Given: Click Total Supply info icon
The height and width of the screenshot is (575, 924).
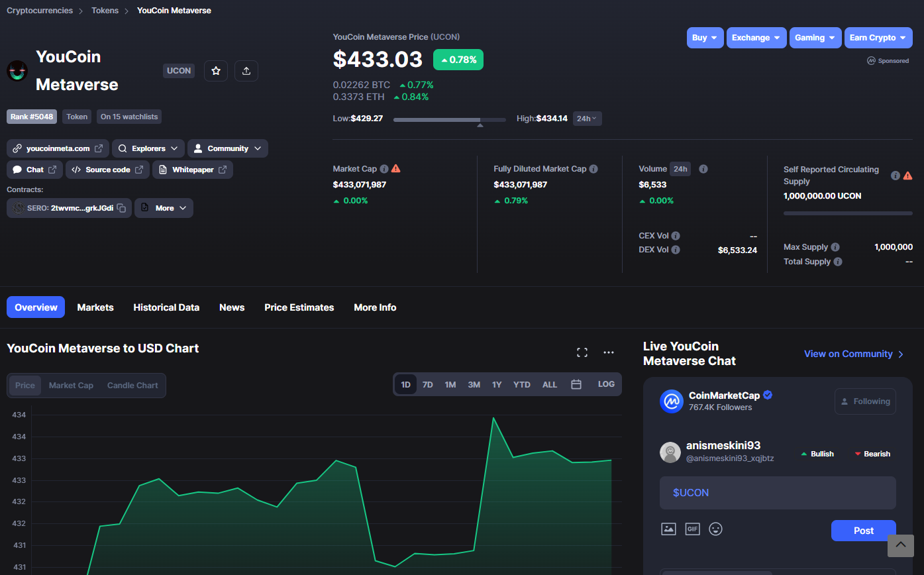Looking at the screenshot, I should [838, 262].
